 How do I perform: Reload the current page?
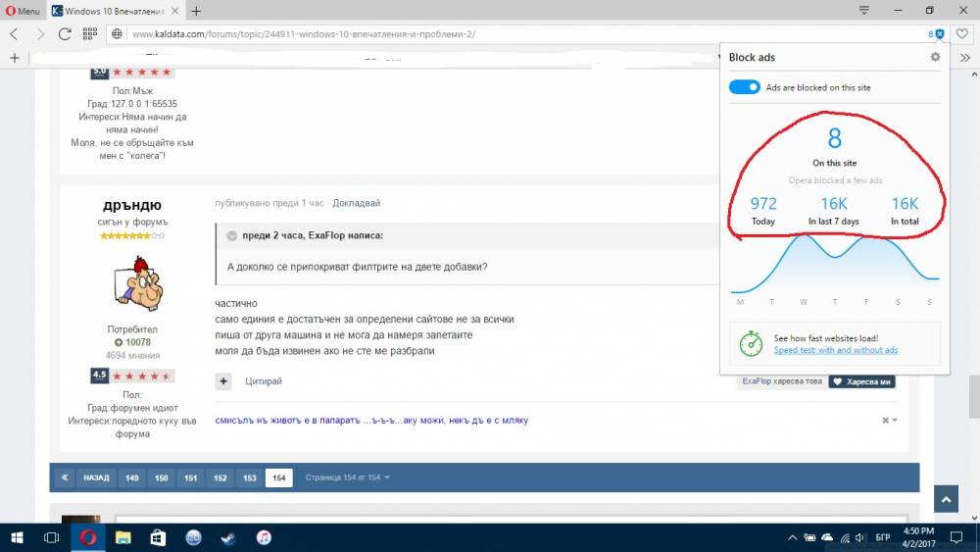(x=65, y=33)
